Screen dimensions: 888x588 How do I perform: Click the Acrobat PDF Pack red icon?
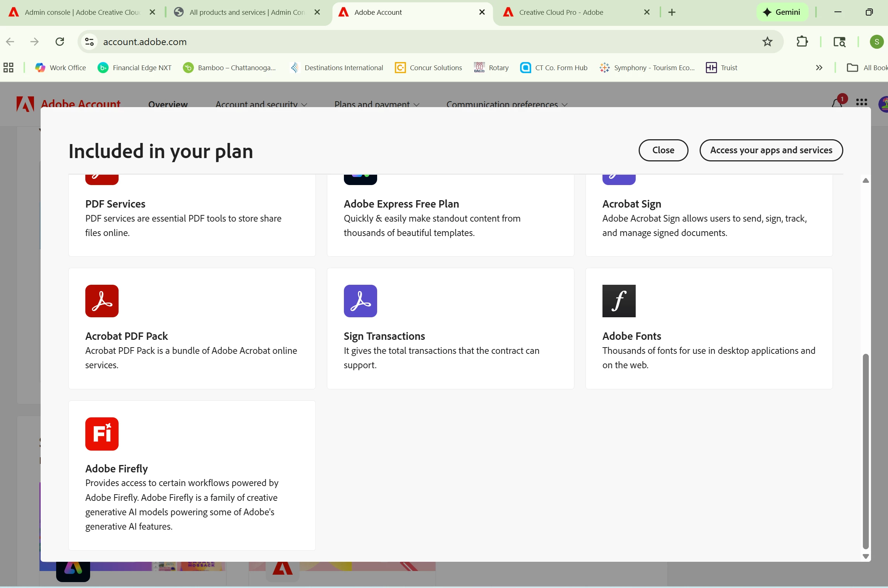point(102,301)
